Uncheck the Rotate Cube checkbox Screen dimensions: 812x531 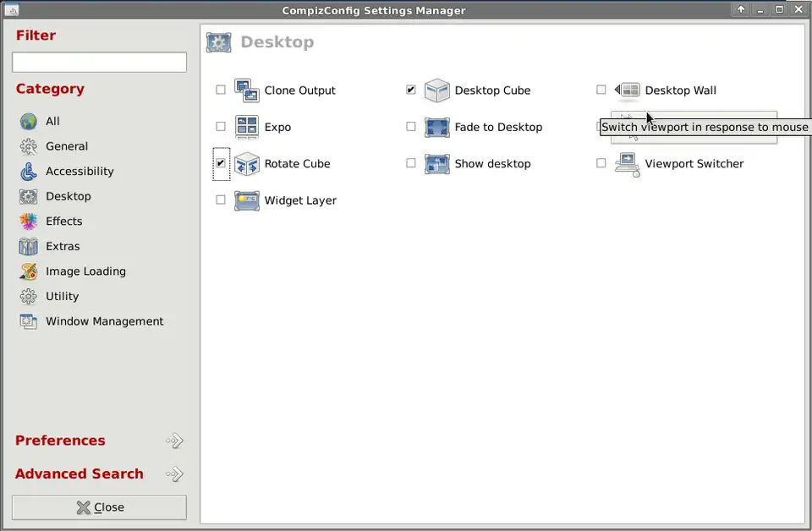coord(221,163)
